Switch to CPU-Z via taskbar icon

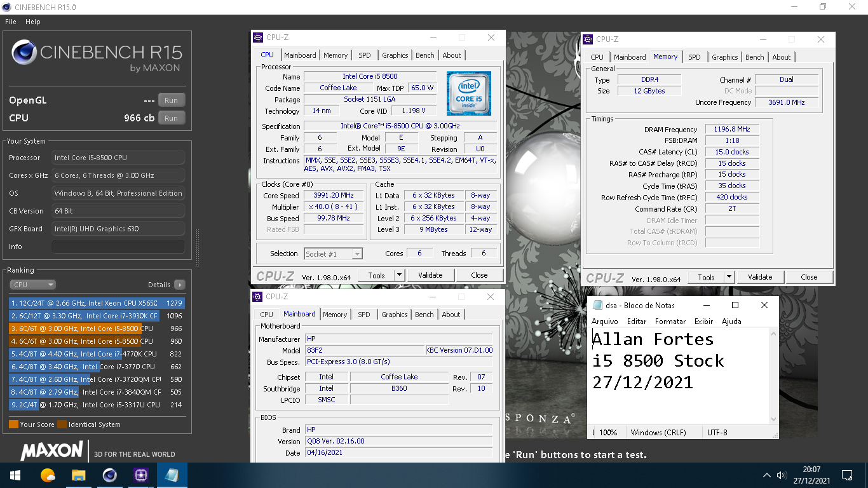pos(140,475)
